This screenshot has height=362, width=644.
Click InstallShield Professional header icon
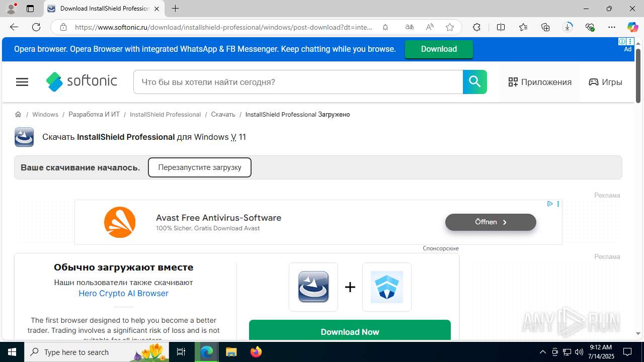(x=24, y=137)
